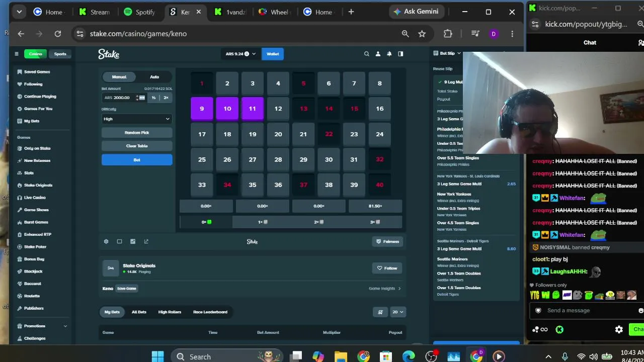
Task: Open Windows Start menu
Action: point(157,356)
